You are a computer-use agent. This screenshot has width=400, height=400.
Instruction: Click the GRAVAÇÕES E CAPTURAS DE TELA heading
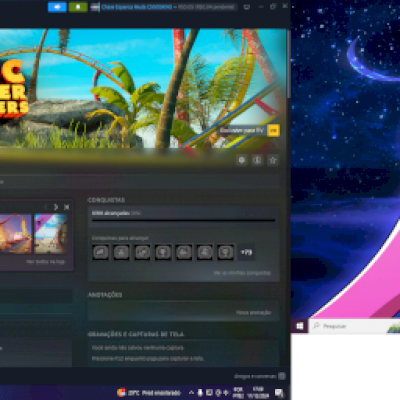point(136,334)
